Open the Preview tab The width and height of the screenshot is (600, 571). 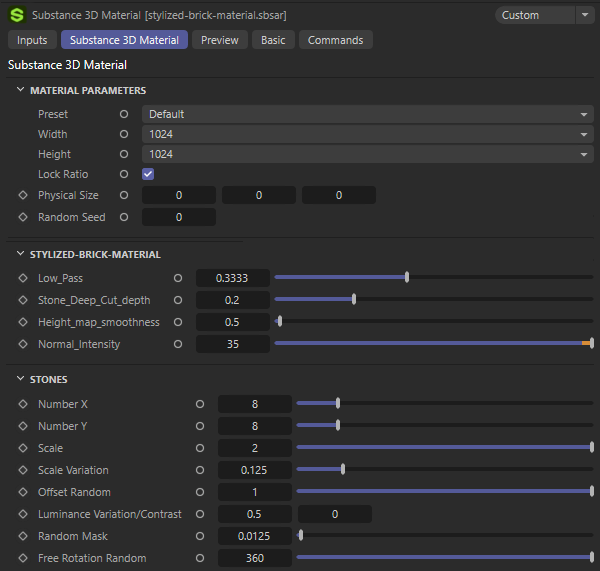[220, 40]
